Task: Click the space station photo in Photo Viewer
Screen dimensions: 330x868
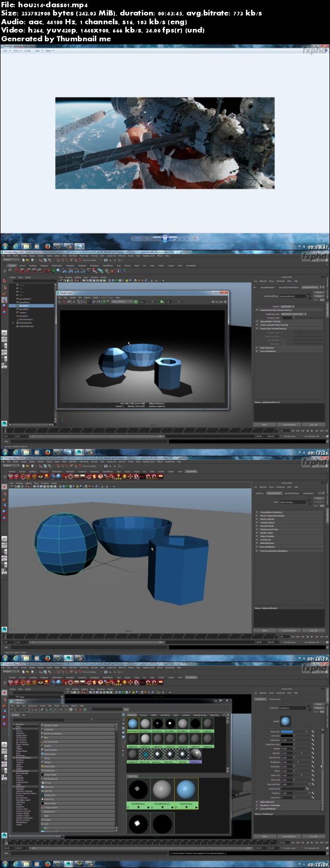Action: (x=165, y=142)
